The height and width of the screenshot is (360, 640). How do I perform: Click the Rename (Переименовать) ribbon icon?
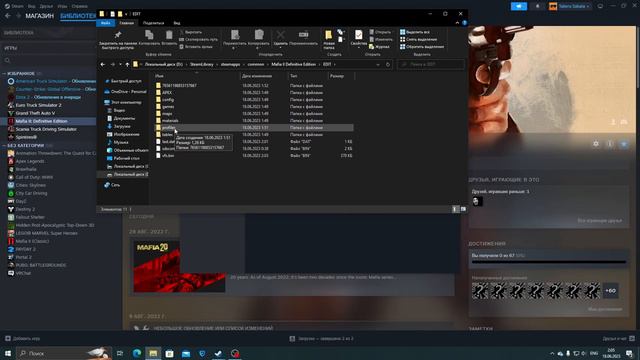pyautogui.click(x=303, y=38)
